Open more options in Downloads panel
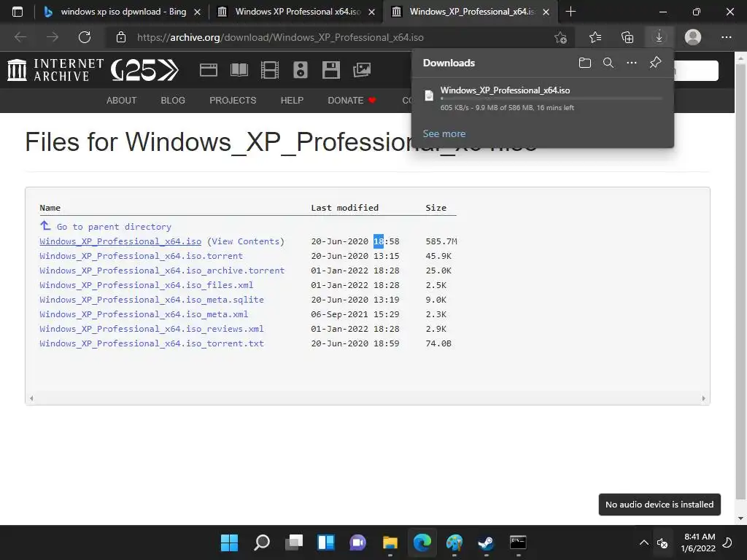The image size is (747, 560). point(631,63)
